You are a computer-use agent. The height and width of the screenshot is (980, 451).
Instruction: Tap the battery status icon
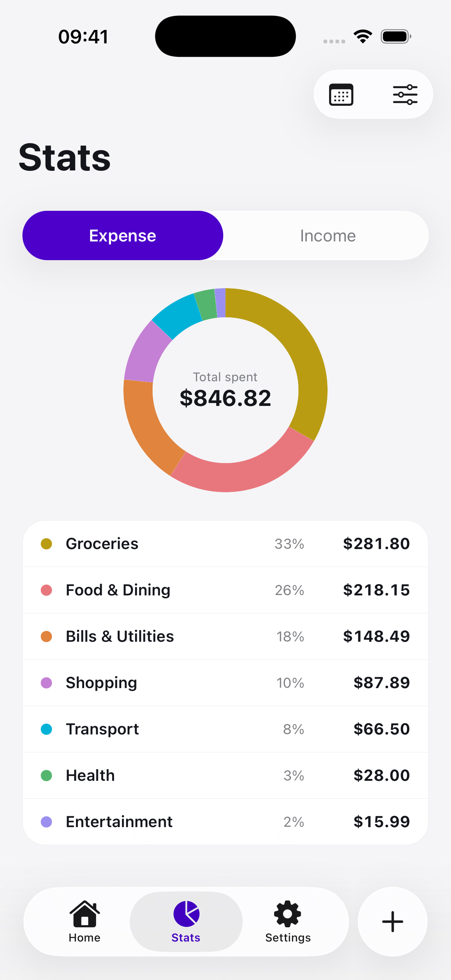[x=396, y=37]
